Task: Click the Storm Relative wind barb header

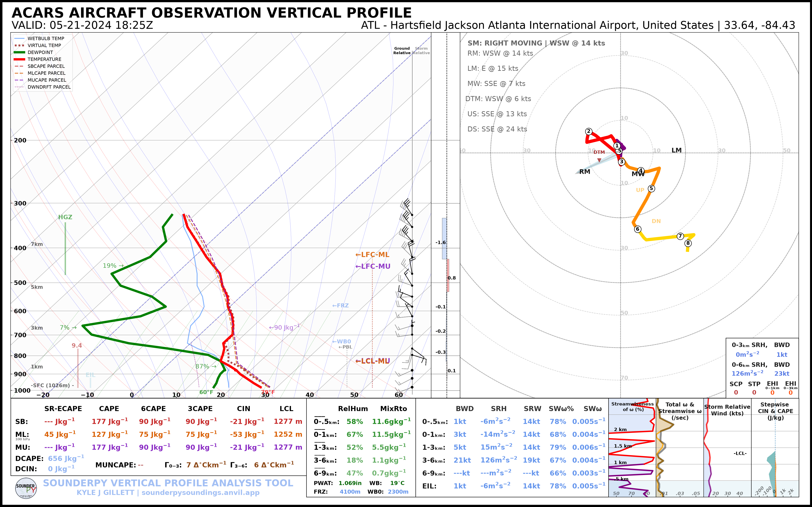Action: coord(421,51)
